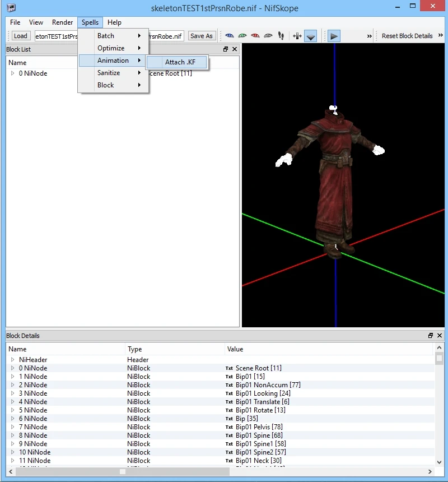Expand 1 NiNode in Block Details
Screen dimensions: 448x482
tap(12, 376)
